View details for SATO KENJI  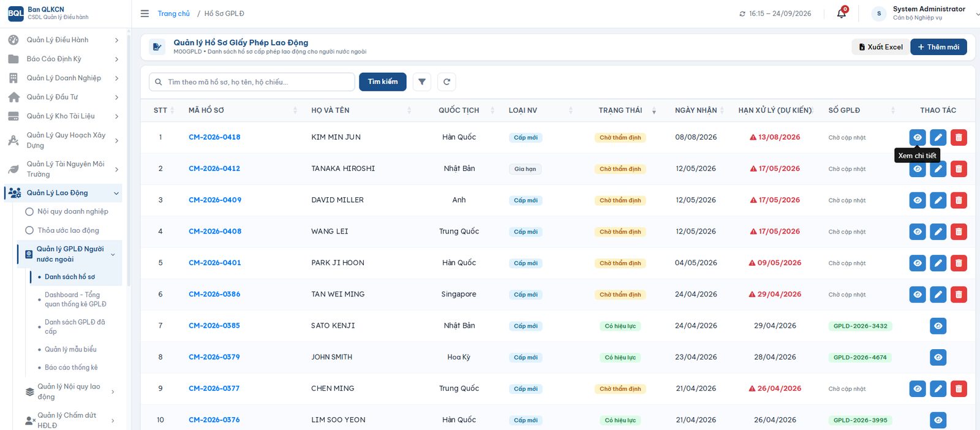point(938,326)
